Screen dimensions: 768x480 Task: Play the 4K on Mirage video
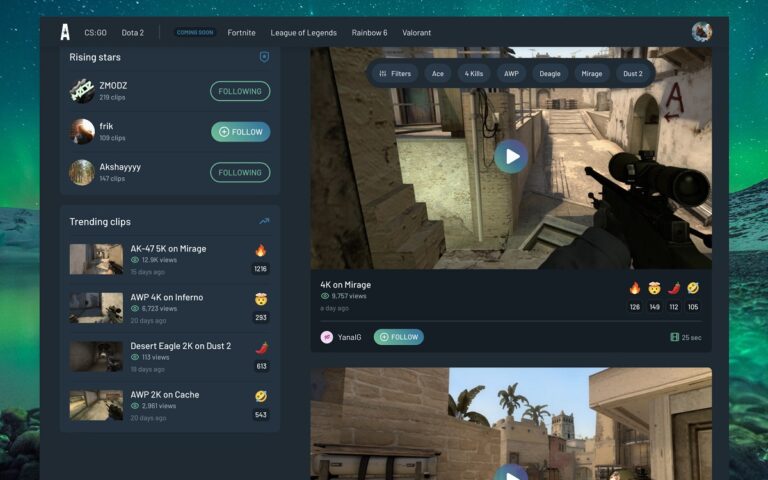click(x=511, y=157)
